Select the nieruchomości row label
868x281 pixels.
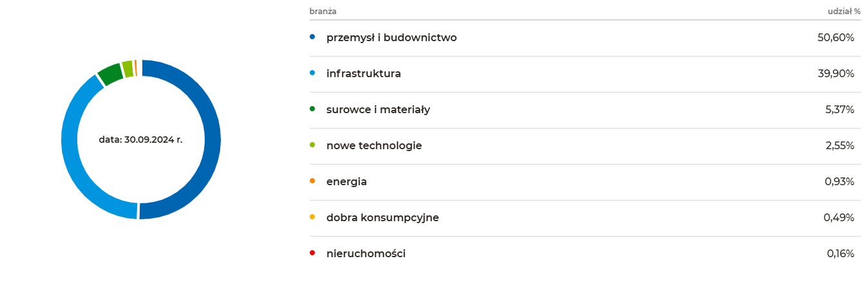pos(366,254)
